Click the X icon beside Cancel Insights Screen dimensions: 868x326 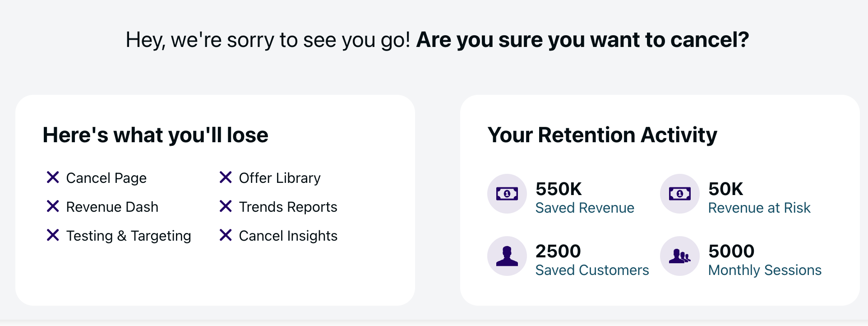pyautogui.click(x=226, y=235)
